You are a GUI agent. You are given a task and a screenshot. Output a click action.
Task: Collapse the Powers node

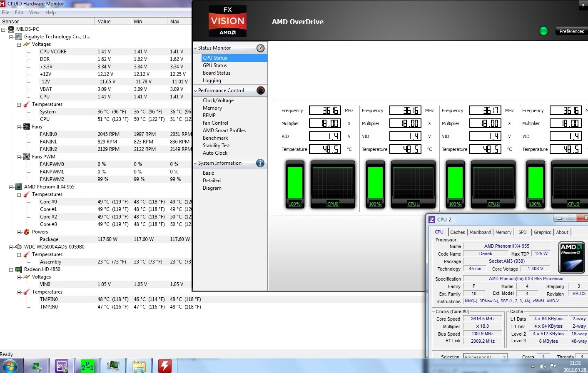pyautogui.click(x=19, y=232)
